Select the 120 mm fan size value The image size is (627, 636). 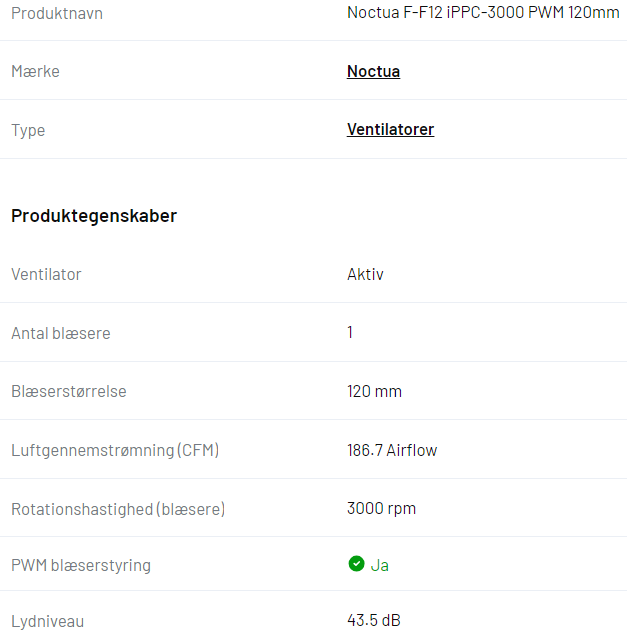(x=374, y=391)
